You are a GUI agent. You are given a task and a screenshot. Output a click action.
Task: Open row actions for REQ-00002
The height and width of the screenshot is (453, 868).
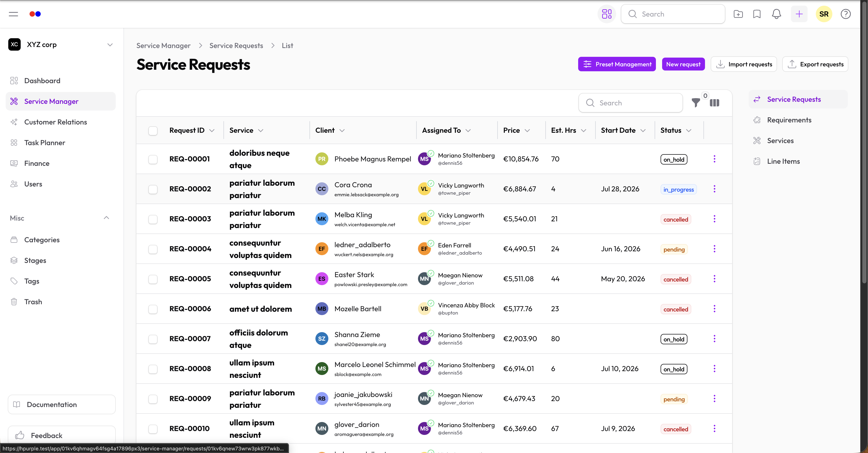coord(714,189)
